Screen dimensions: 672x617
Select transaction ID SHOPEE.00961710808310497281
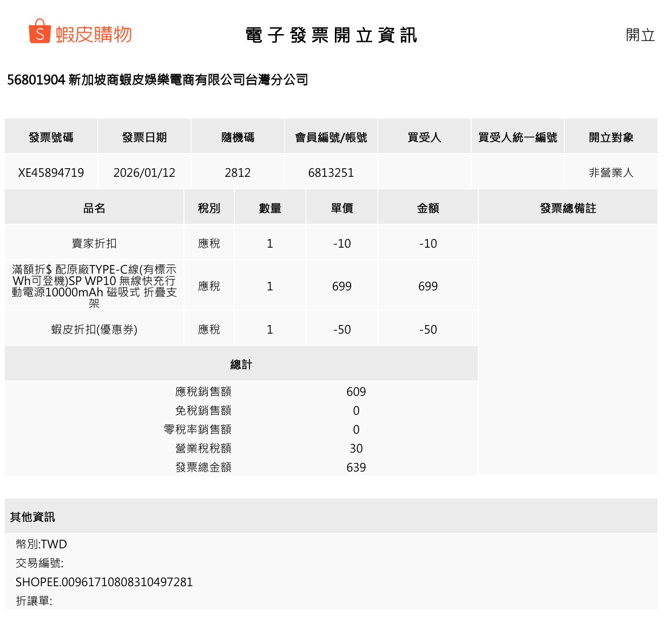tap(104, 582)
